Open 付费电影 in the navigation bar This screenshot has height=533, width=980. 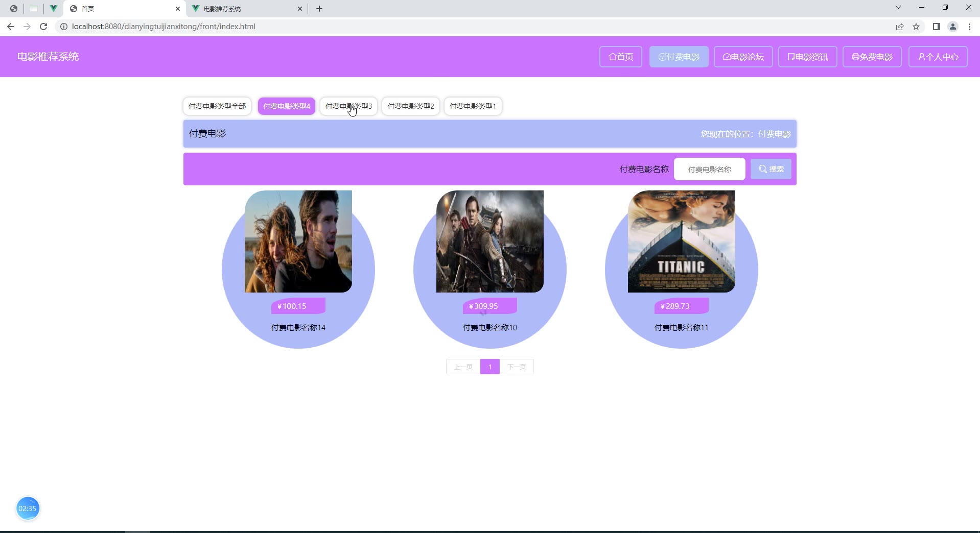click(679, 57)
